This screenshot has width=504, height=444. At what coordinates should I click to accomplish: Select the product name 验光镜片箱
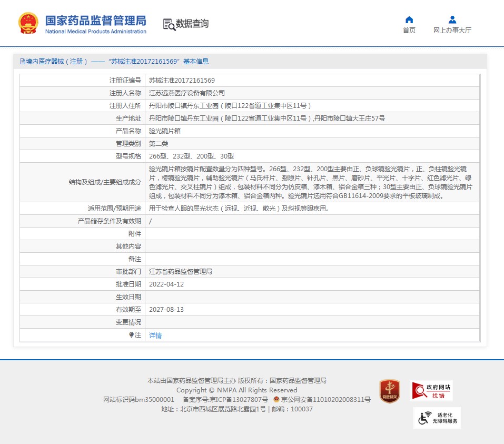point(164,131)
